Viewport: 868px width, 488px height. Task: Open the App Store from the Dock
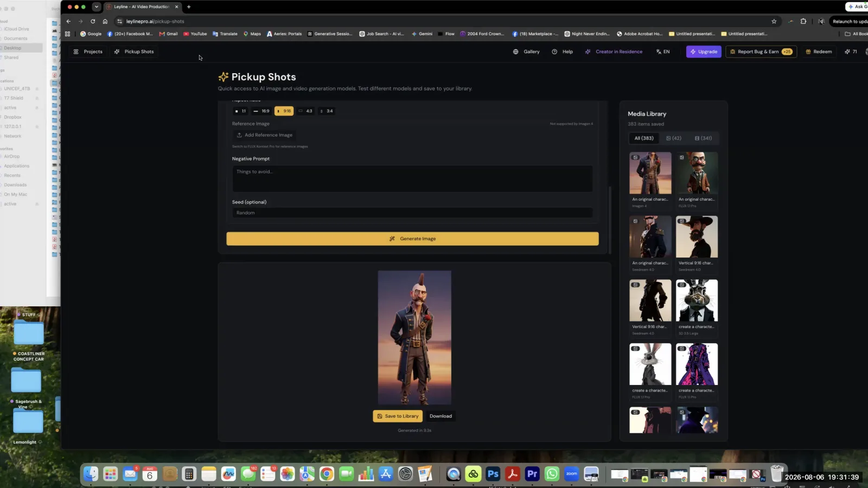[386, 474]
